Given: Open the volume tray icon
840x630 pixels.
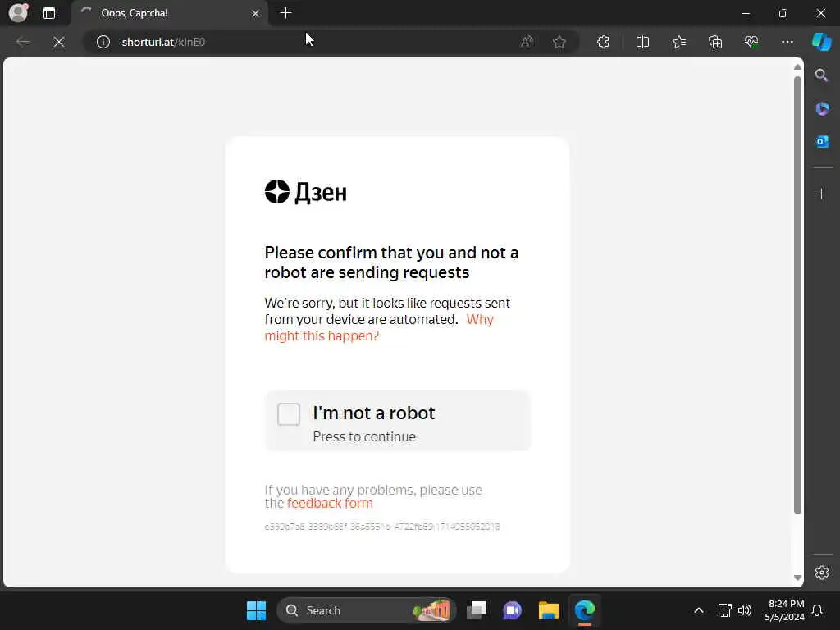Looking at the screenshot, I should pos(745,610).
